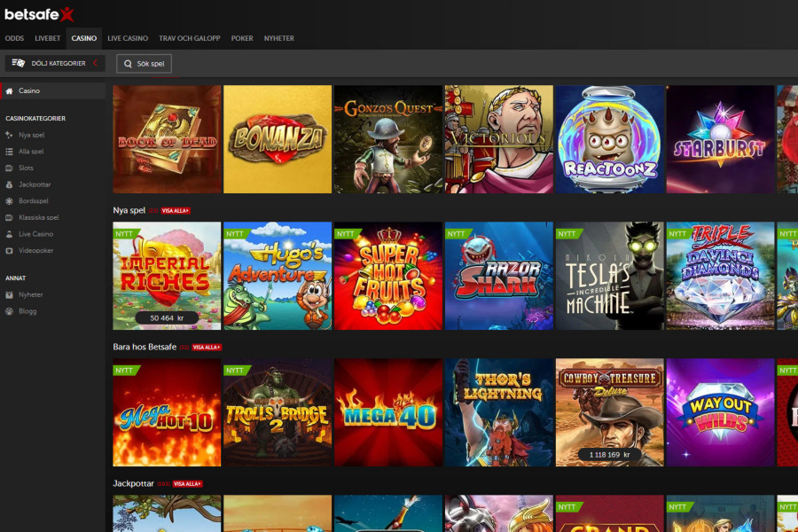Click the dice categories icon
This screenshot has height=532, width=798.
click(x=19, y=63)
